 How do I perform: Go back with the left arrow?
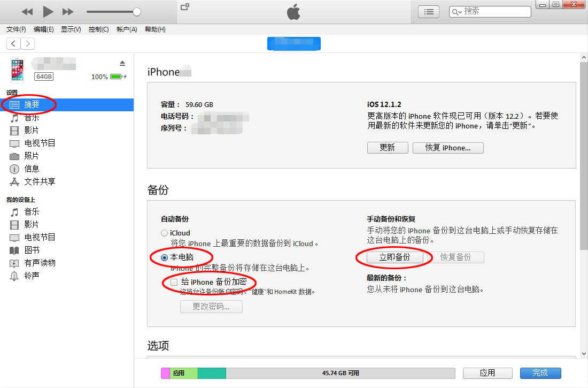coord(13,43)
